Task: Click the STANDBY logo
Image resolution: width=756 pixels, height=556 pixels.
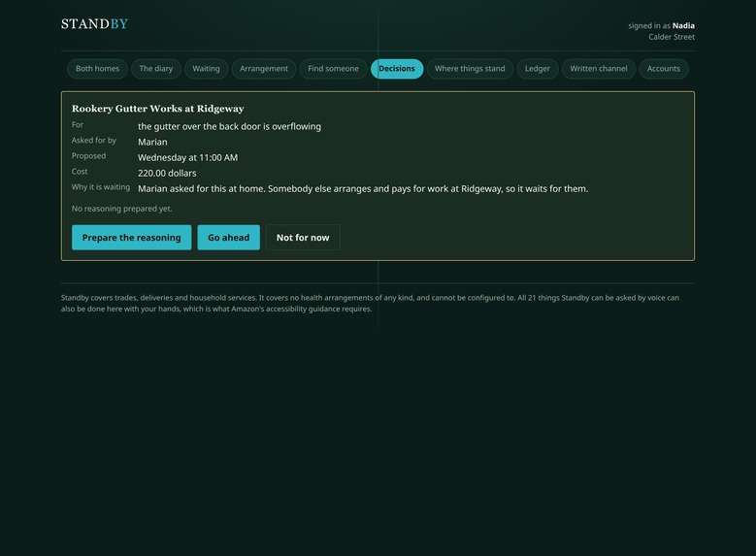Action: click(x=94, y=24)
